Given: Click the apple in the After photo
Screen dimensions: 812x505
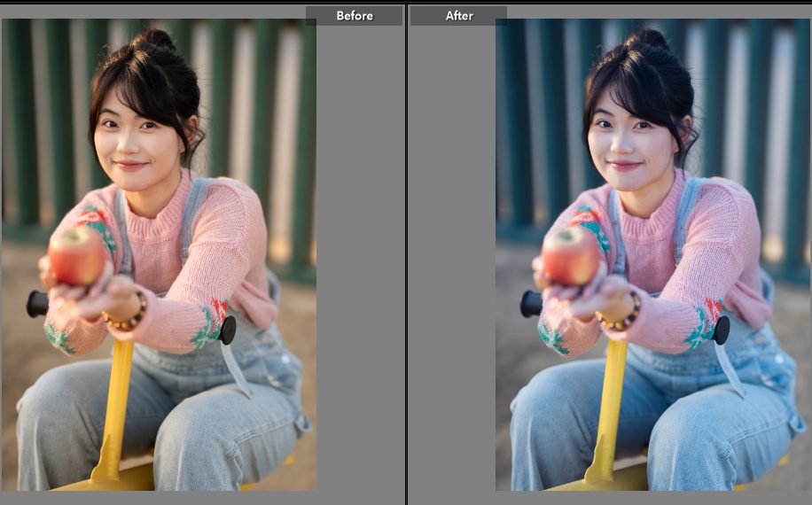Looking at the screenshot, I should coord(570,255).
